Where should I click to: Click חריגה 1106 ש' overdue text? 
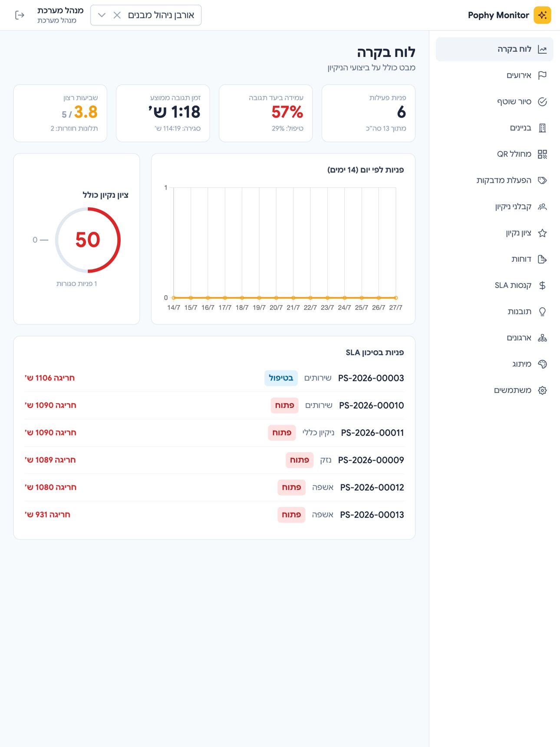click(50, 378)
